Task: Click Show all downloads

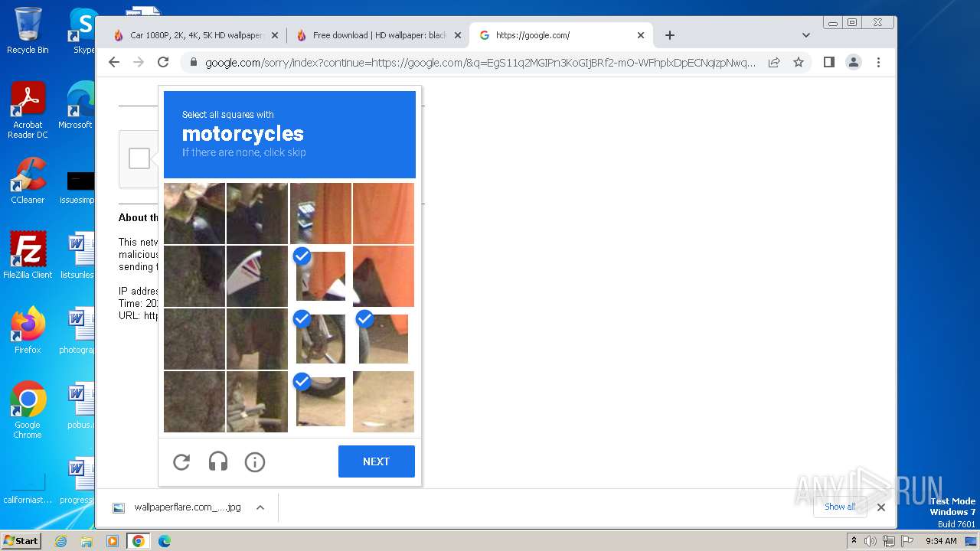Action: (x=840, y=507)
